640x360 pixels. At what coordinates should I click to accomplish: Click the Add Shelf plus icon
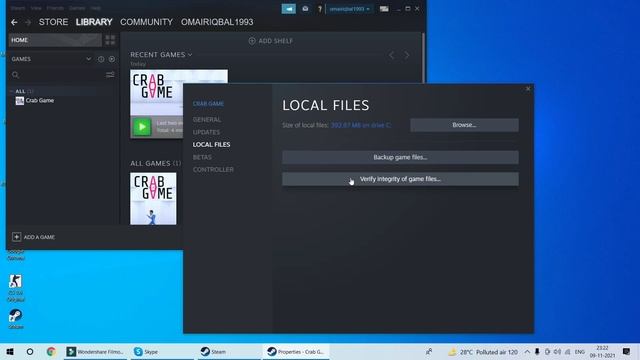252,41
